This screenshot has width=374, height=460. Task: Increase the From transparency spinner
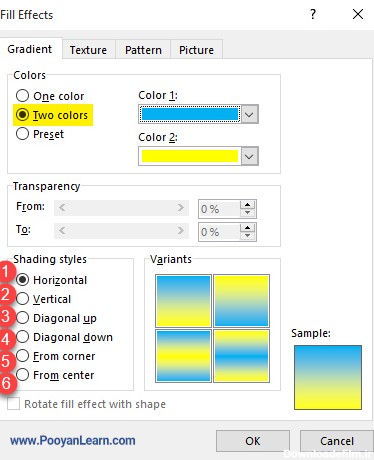click(x=247, y=205)
